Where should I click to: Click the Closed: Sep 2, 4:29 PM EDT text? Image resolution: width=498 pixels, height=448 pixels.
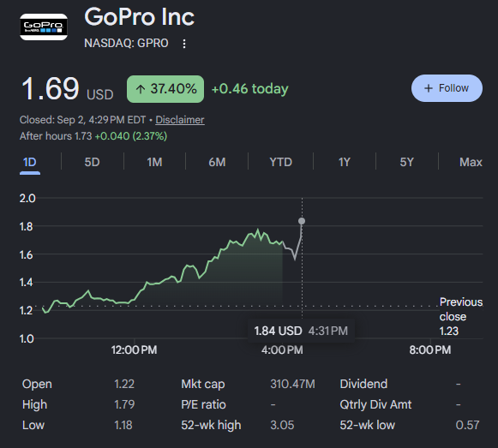point(82,120)
